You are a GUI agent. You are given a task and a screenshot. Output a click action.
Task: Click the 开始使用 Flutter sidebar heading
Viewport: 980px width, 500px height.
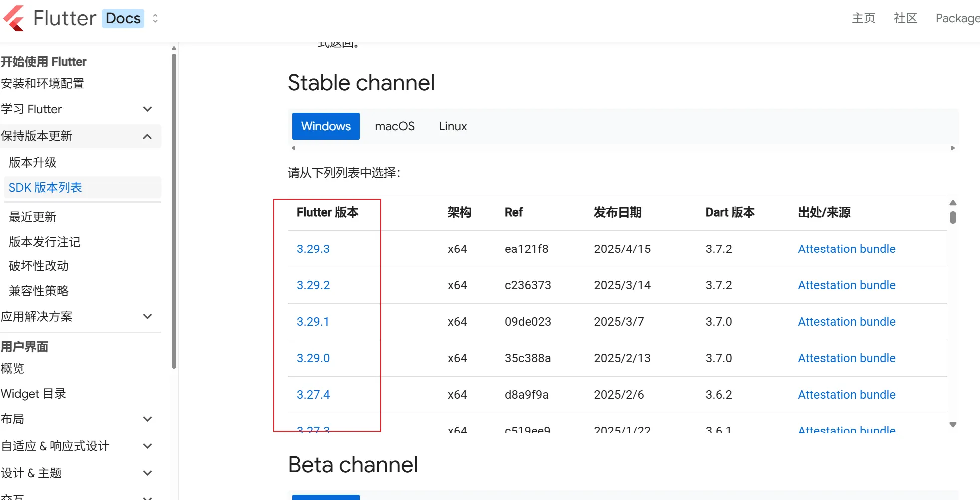click(x=44, y=62)
